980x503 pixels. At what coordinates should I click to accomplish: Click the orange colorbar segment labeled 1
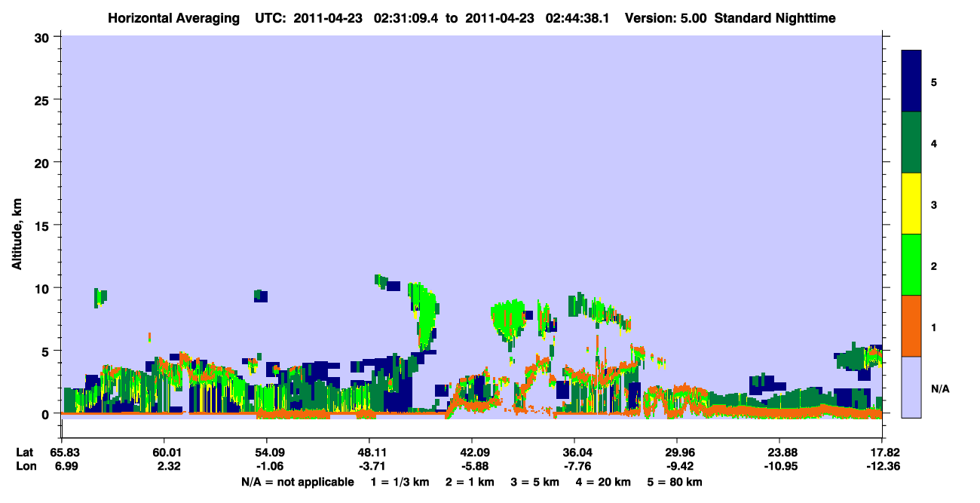click(911, 326)
